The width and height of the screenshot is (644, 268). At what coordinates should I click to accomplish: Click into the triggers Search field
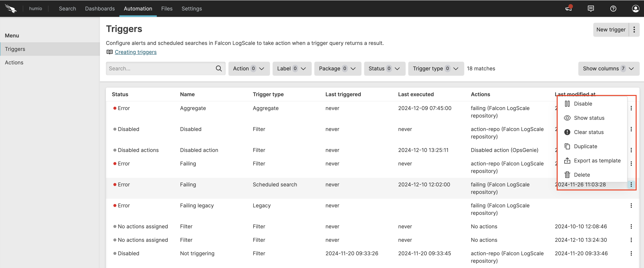coord(160,68)
